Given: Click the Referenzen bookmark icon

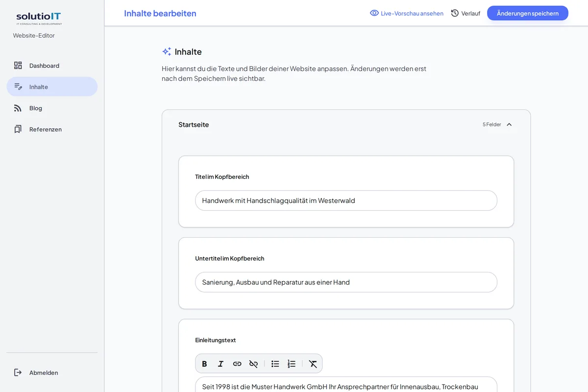Looking at the screenshot, I should (x=18, y=129).
